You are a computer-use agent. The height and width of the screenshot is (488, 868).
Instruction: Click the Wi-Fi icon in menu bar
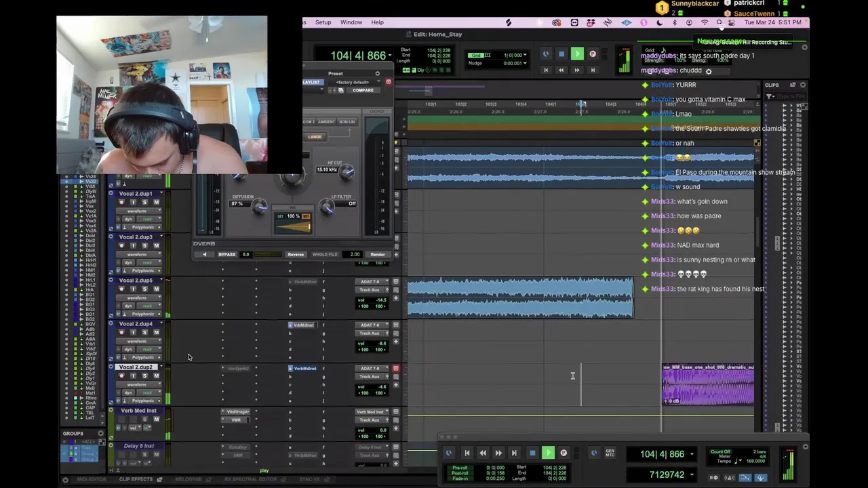tap(704, 22)
